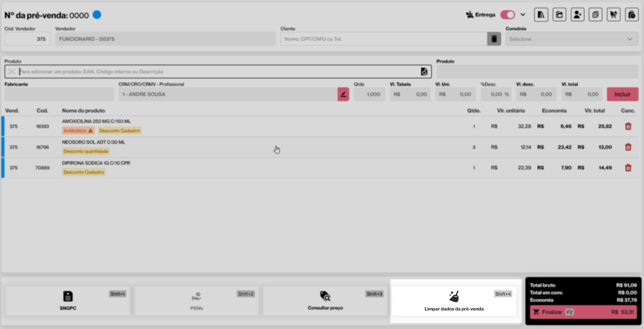Click Limpar dados da pré-venda
The height and width of the screenshot is (329, 644).
454,301
